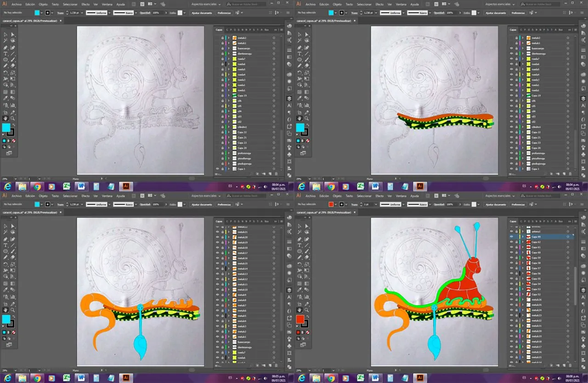588x383 pixels.
Task: Open the Ventana menu in the red-snail-head window
Action: [x=401, y=196]
